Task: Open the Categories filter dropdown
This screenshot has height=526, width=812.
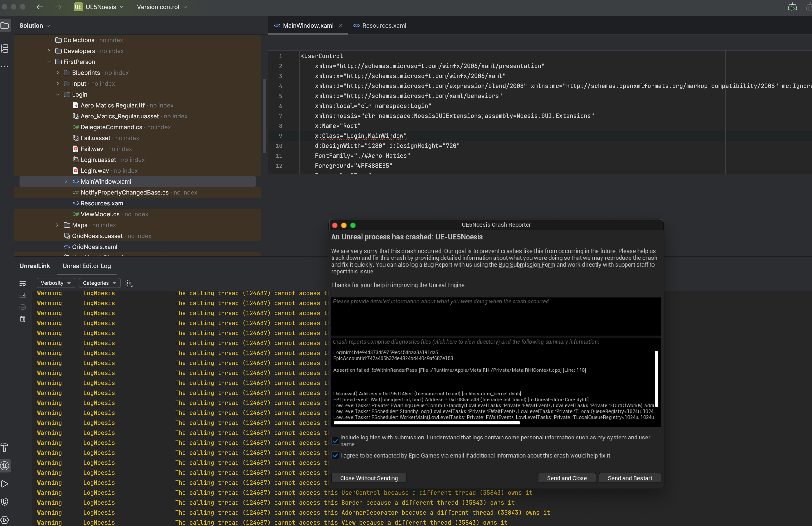Action: click(x=100, y=283)
